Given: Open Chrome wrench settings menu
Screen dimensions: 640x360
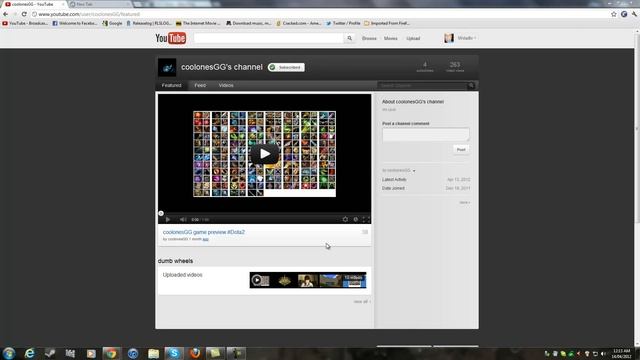Looking at the screenshot, I should 634,14.
